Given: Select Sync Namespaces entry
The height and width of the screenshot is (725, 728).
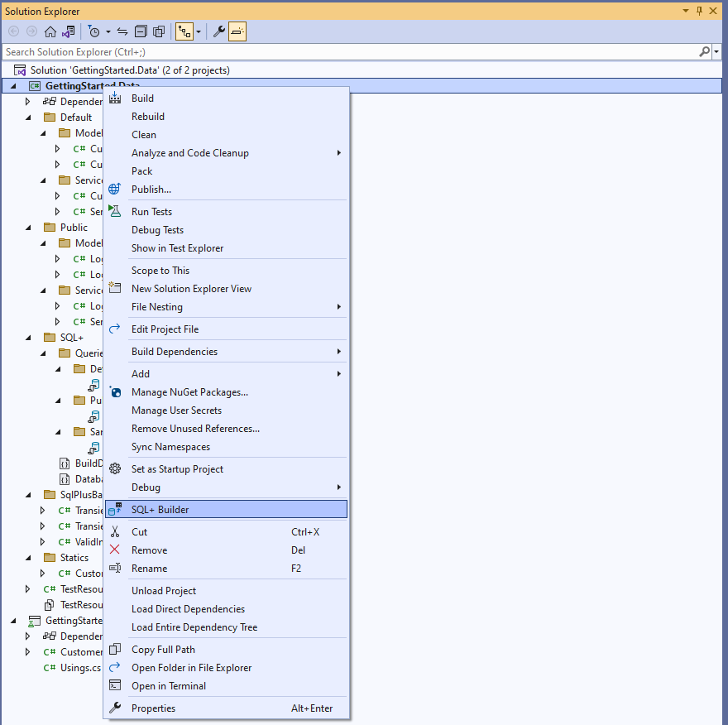Looking at the screenshot, I should point(226,447).
